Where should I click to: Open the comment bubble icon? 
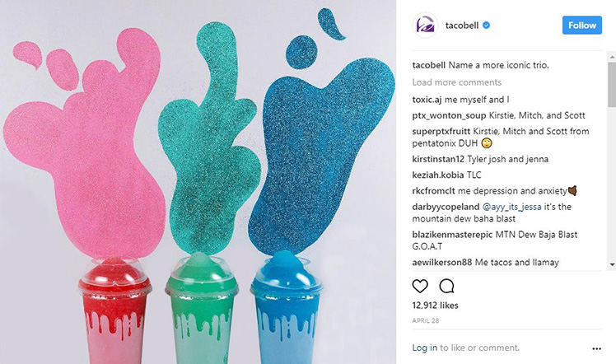tap(446, 287)
